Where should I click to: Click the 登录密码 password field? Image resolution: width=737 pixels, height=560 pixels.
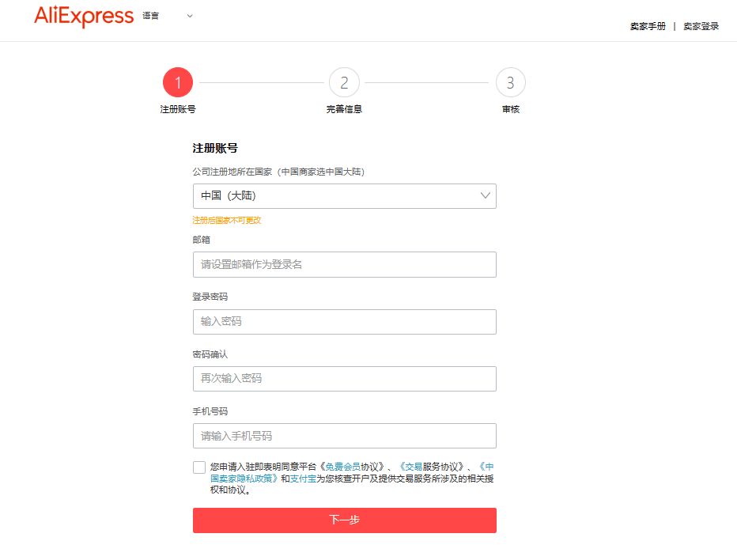(x=344, y=321)
